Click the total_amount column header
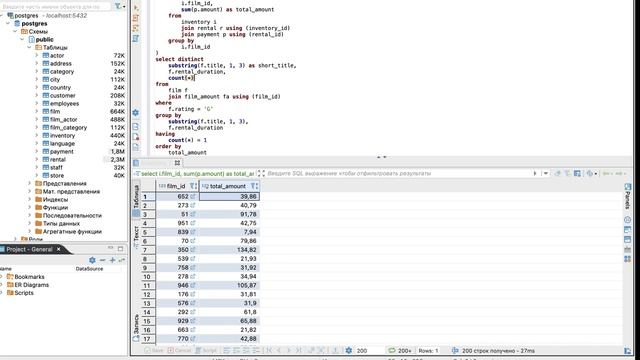Screen dimensions: 640x360 point(229,186)
